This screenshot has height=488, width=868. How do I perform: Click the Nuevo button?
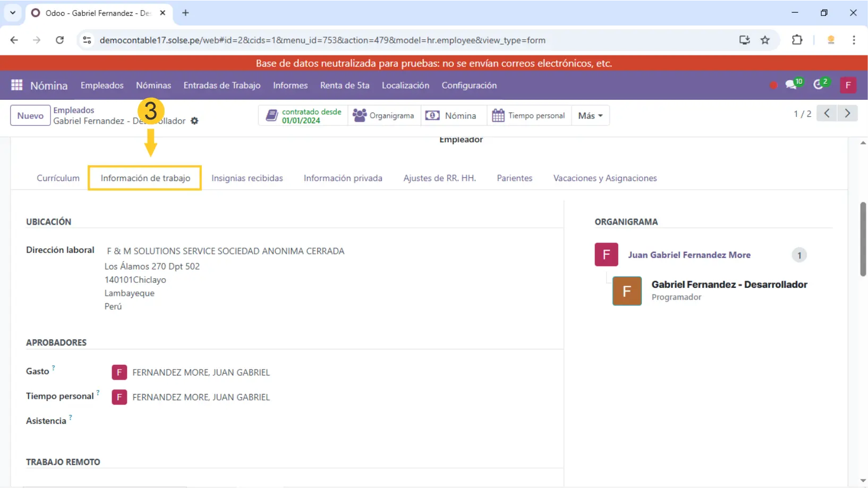tap(30, 116)
